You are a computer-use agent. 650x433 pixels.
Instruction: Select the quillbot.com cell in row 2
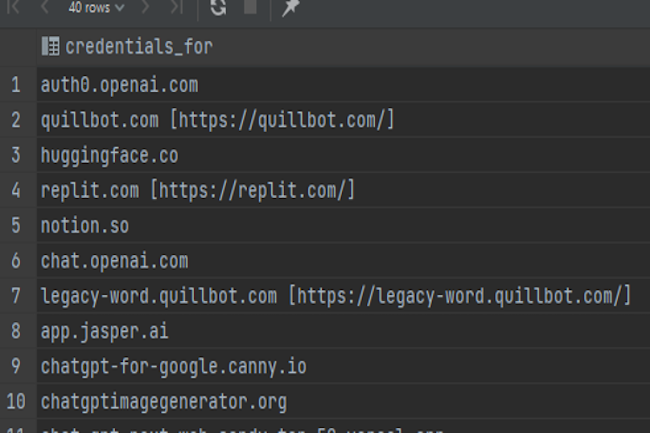coord(217,120)
